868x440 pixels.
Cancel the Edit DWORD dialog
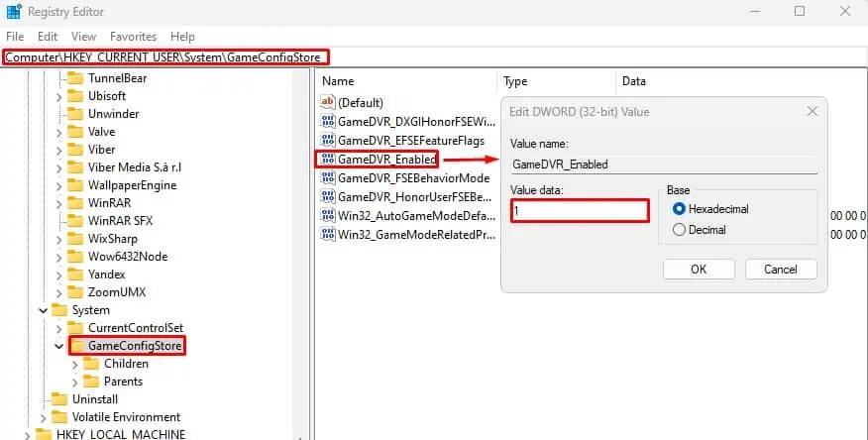(781, 270)
